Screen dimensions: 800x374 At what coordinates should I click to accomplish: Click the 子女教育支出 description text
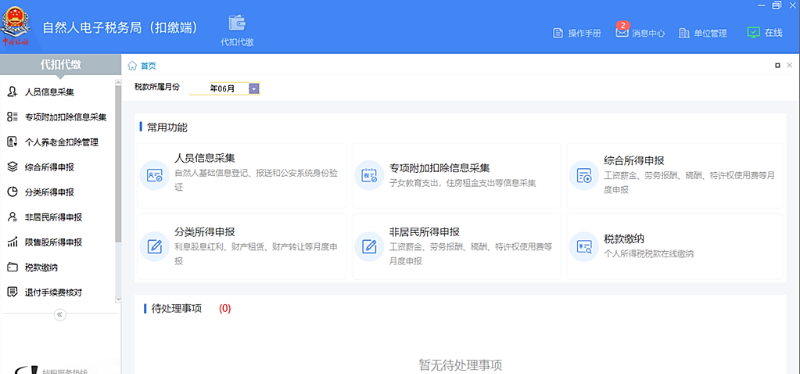(x=463, y=183)
